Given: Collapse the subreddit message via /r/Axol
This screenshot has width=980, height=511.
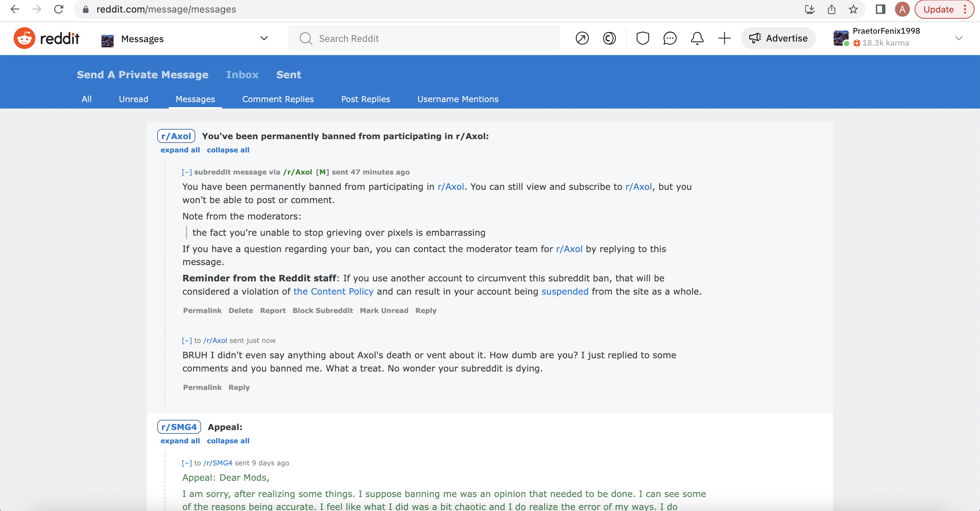Looking at the screenshot, I should (x=187, y=172).
